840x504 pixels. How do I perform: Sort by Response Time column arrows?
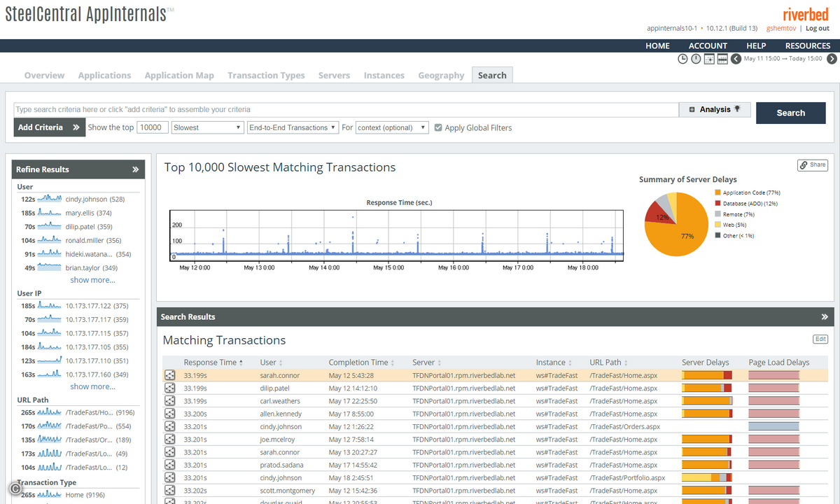tap(241, 363)
